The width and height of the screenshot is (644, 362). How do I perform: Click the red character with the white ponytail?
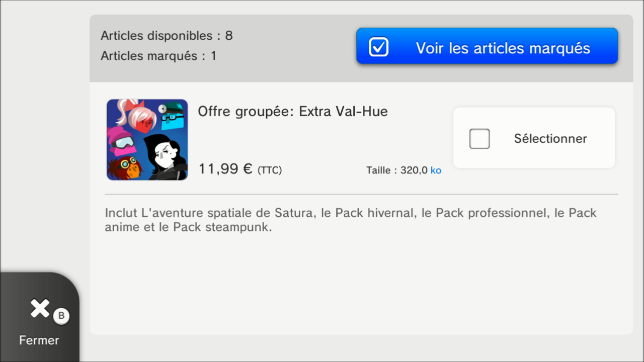[136, 115]
